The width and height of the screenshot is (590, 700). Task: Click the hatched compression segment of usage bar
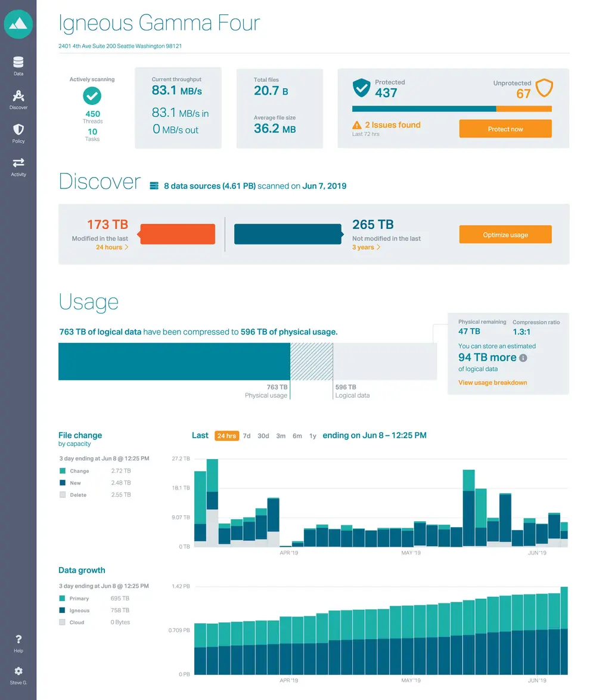pos(312,361)
